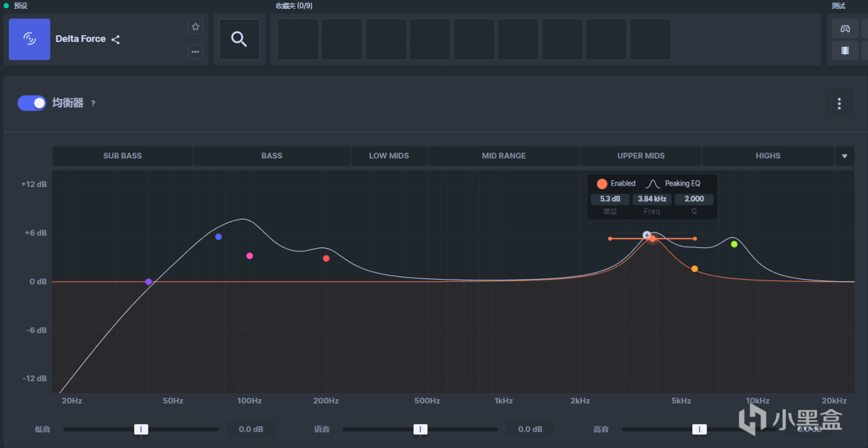Click the voice (语音) slider handle
Viewport: 868px width, 448px height.
420,429
